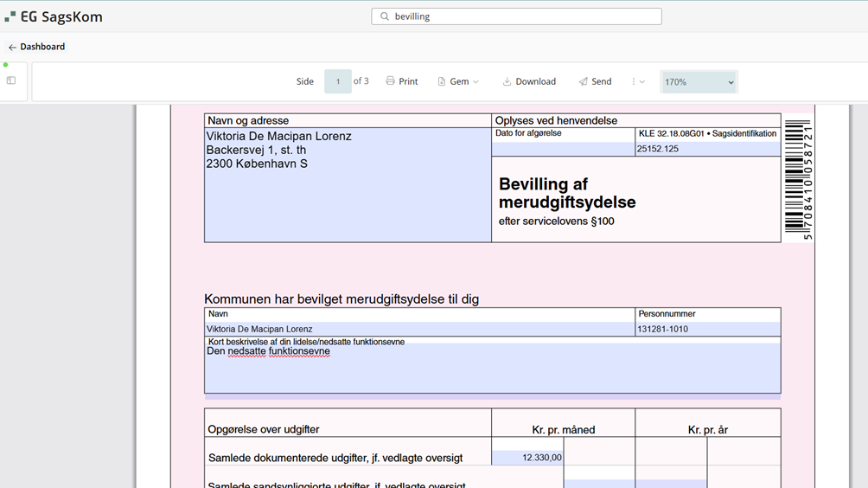
Task: Expand the Gem save dropdown chevron
Action: pos(475,82)
